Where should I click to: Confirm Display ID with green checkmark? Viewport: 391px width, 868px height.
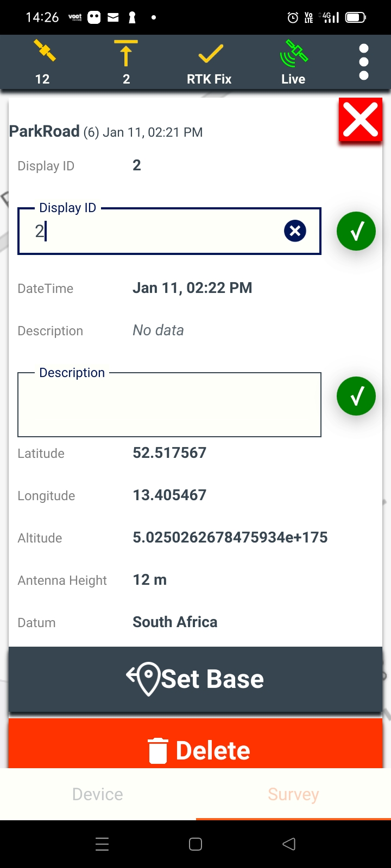(356, 232)
